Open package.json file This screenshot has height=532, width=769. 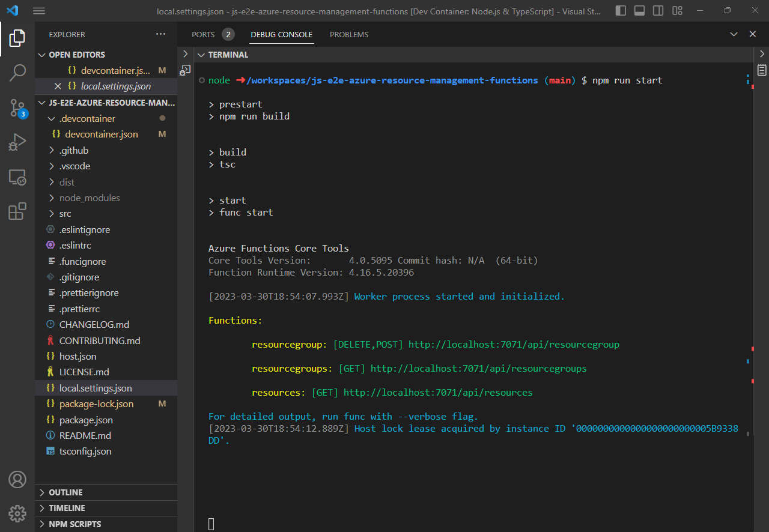(x=106, y=420)
